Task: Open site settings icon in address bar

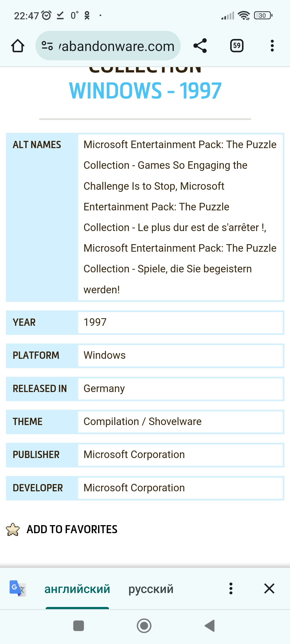Action: 47,46
